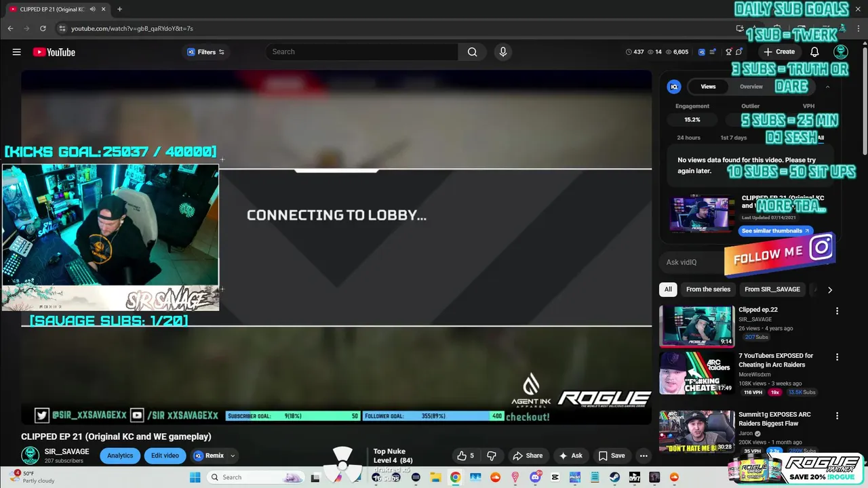This screenshot has height=488, width=868.
Task: Select the 24 hours views range
Action: coord(688,138)
